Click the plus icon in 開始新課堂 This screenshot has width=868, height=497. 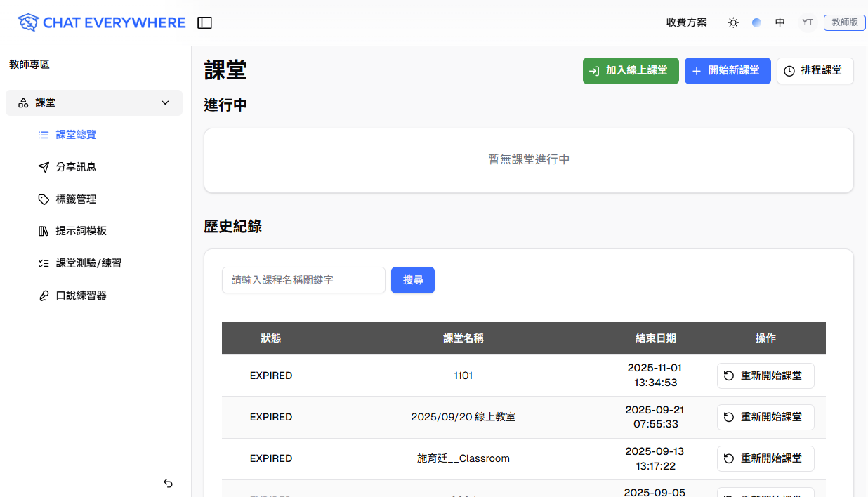click(x=697, y=71)
